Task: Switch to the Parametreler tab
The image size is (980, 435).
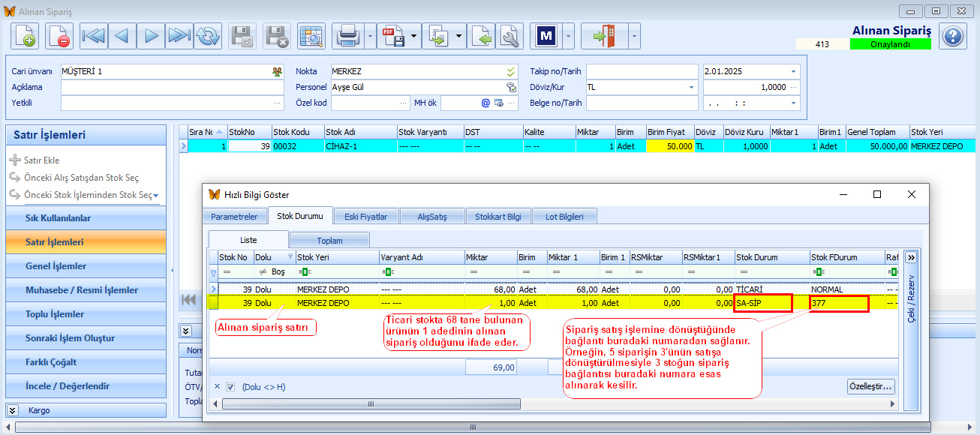Action: pos(234,217)
